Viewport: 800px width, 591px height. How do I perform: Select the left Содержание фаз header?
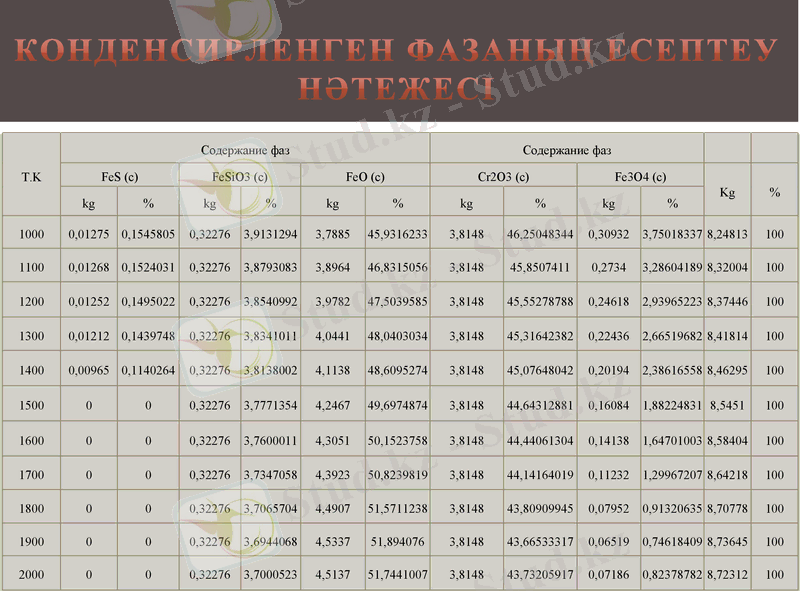pos(245,150)
